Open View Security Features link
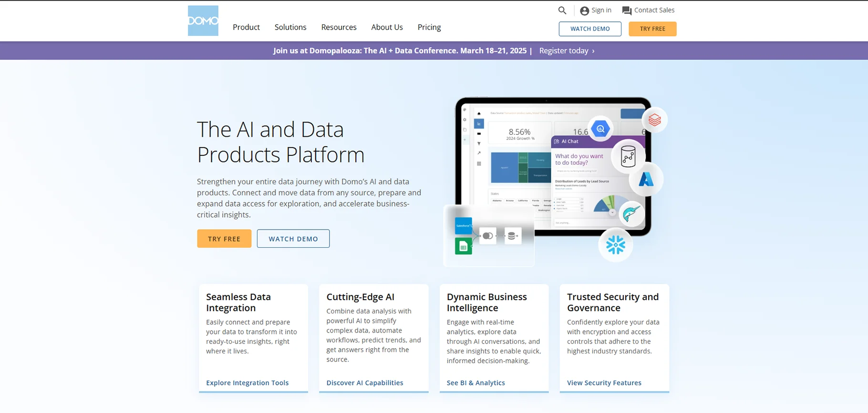 [x=604, y=383]
